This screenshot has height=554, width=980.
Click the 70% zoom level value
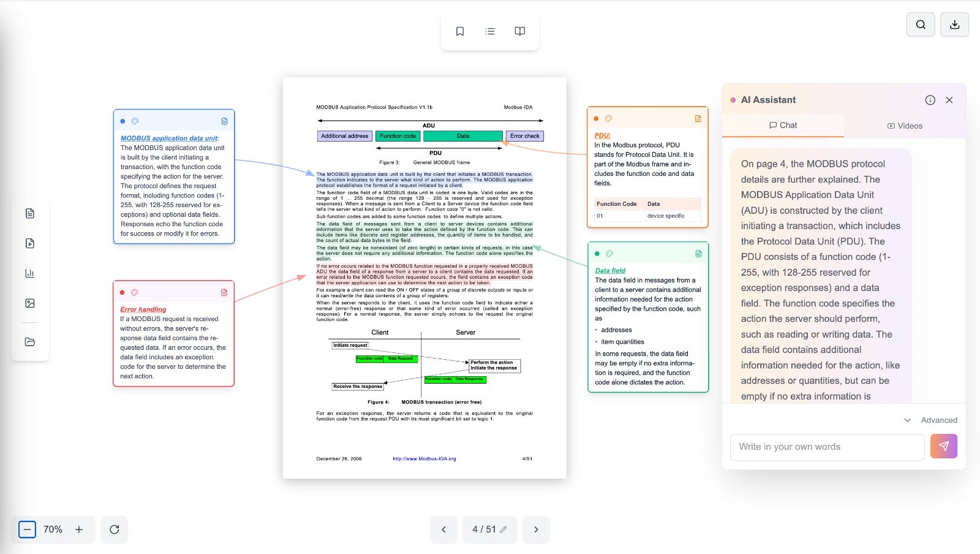pyautogui.click(x=53, y=529)
